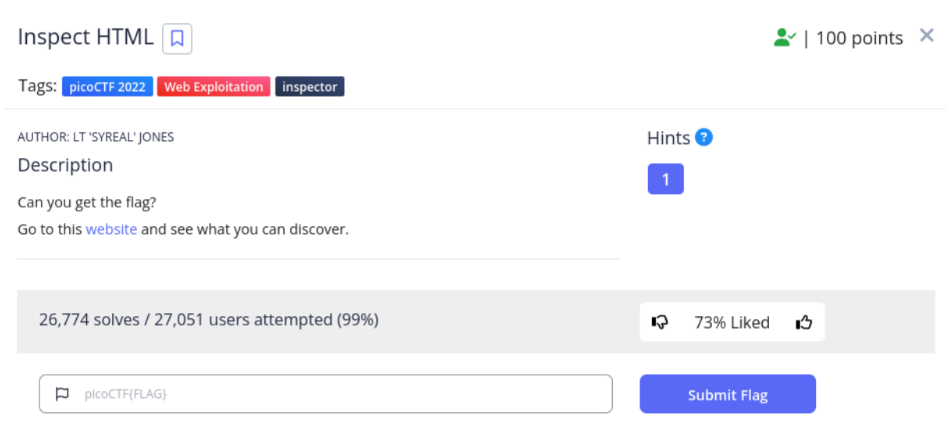Open the website link in description
The width and height of the screenshot is (946, 440).
[111, 229]
